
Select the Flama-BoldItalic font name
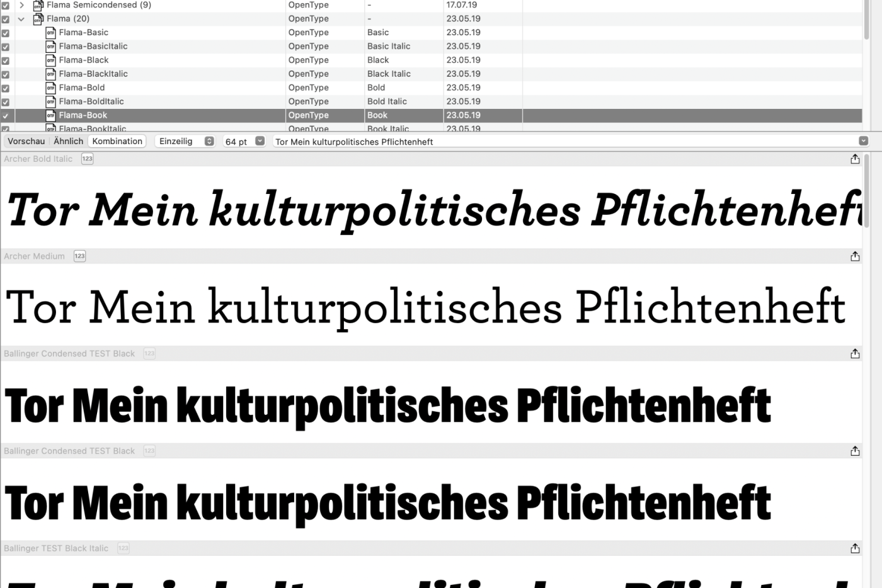(91, 102)
